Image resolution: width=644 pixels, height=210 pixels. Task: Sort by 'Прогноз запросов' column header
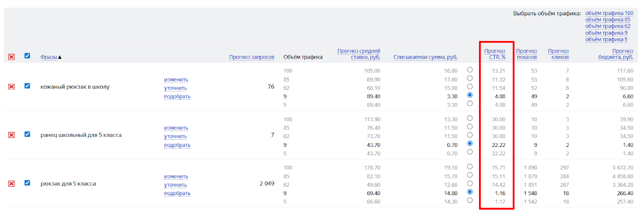click(252, 57)
